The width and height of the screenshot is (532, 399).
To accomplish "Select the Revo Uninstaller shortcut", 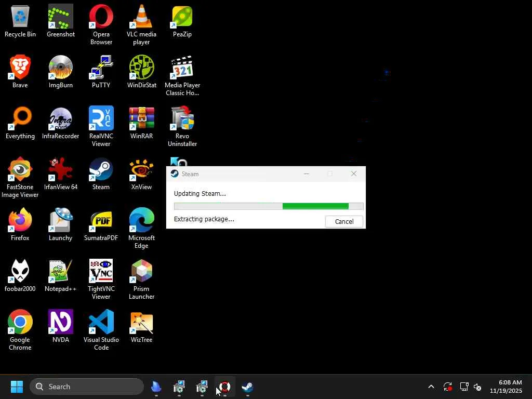I will 182,127.
